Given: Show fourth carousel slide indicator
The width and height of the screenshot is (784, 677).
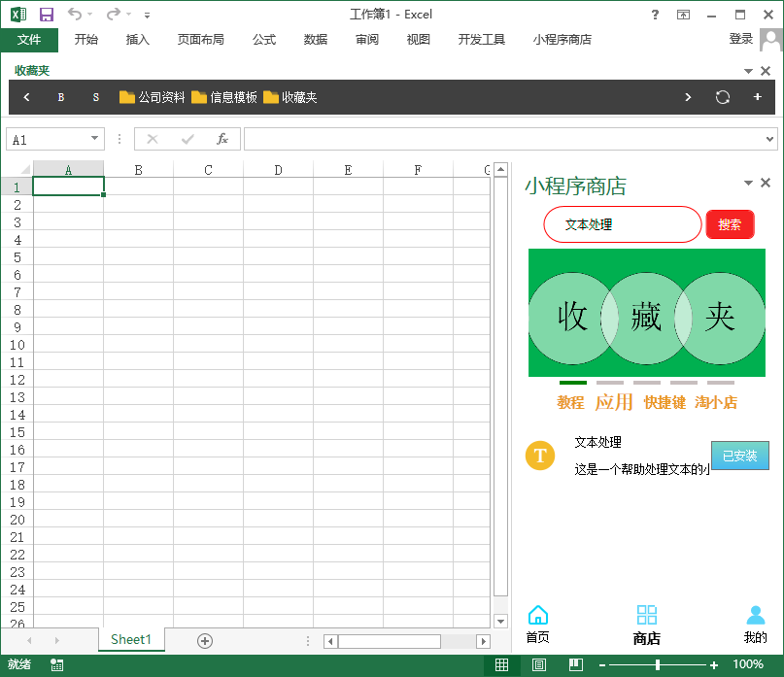Looking at the screenshot, I should click(x=684, y=383).
